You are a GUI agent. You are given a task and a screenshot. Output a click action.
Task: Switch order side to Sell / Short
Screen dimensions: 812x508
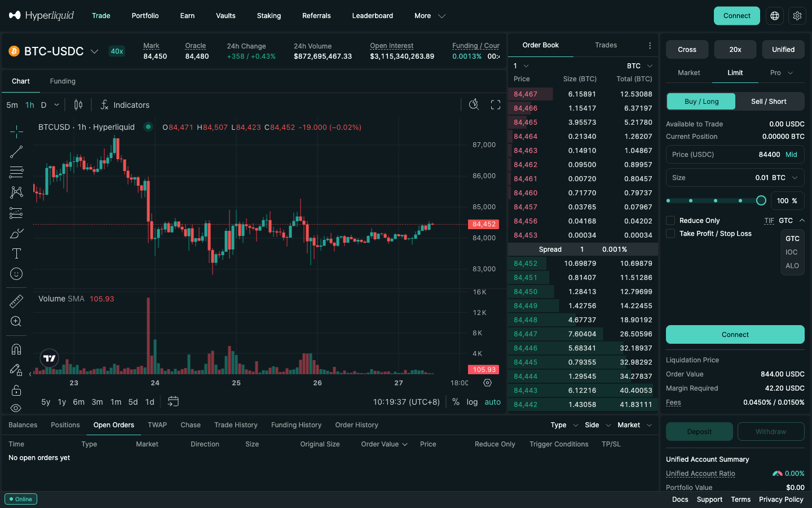(x=769, y=102)
